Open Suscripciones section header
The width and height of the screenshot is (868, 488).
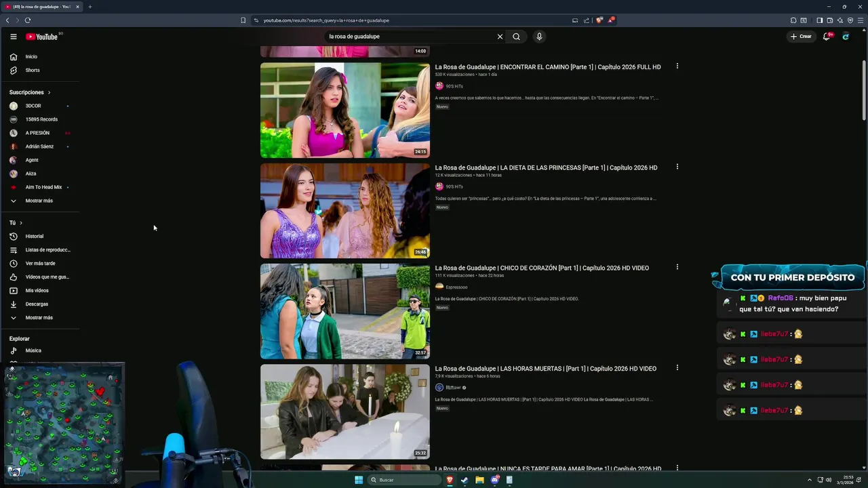[30, 92]
